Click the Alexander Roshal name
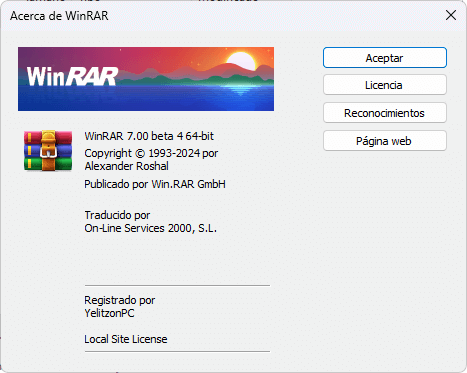467x373 pixels. coord(126,166)
